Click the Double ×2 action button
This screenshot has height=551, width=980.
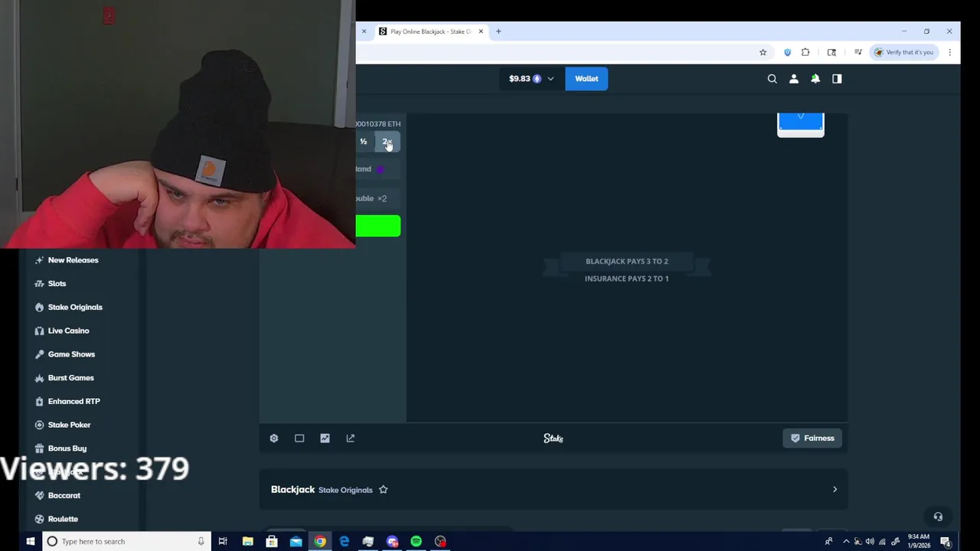pos(378,198)
